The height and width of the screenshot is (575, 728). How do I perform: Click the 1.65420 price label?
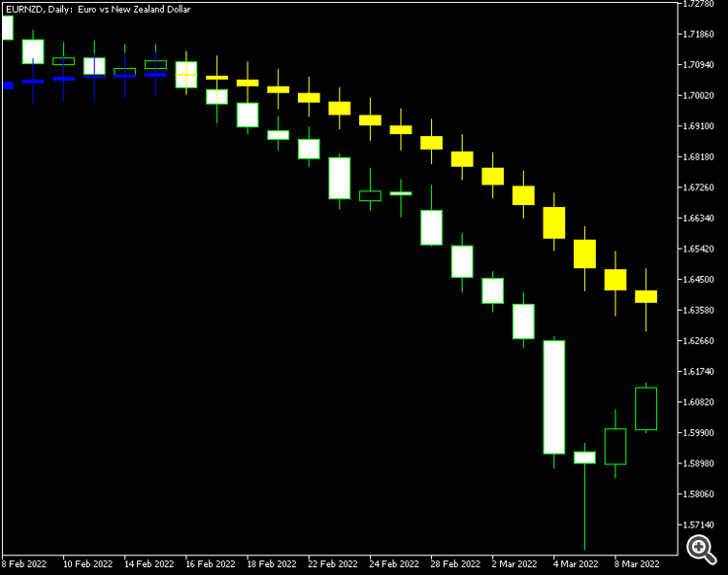[x=699, y=249]
